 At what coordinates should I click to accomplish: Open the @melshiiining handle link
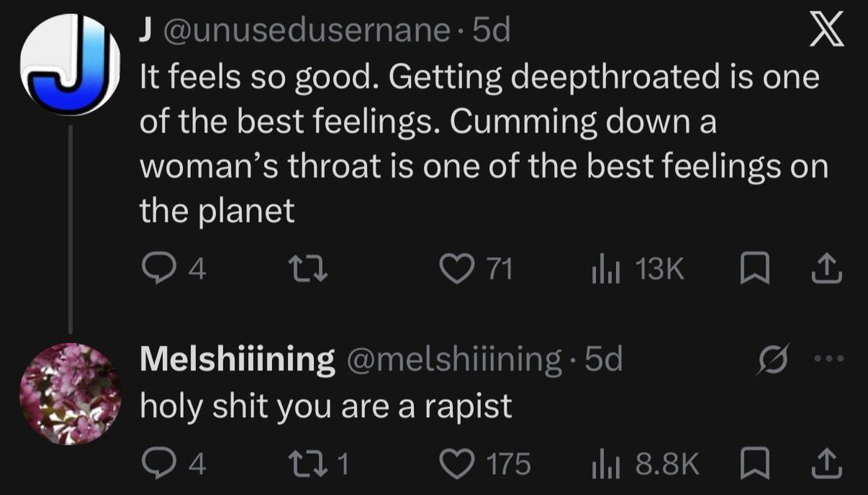454,360
